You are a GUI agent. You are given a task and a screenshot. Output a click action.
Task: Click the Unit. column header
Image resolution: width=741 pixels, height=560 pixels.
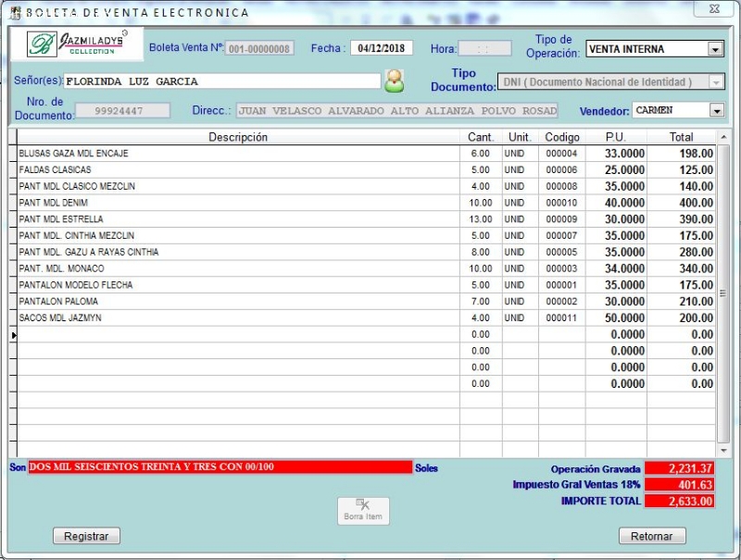(521, 137)
